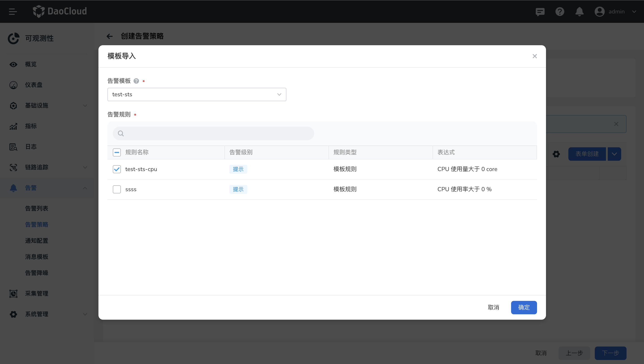Check the ssss rule checkbox
The image size is (644, 364).
pos(117,189)
